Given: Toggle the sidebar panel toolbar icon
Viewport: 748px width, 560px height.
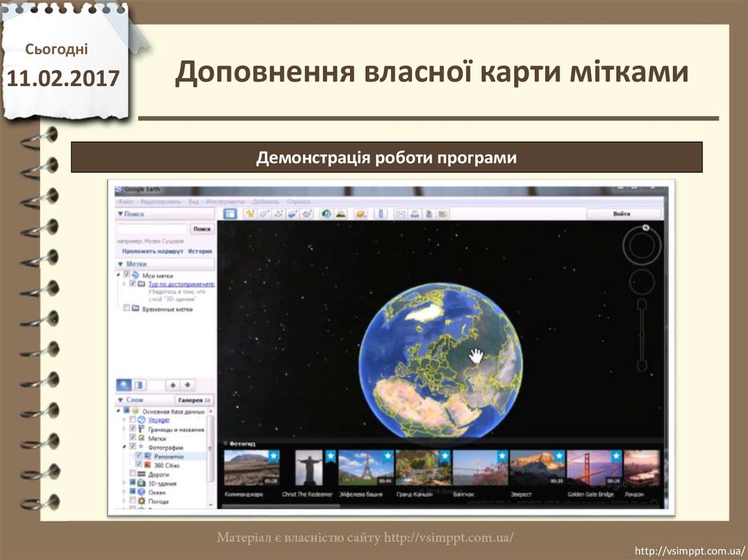Looking at the screenshot, I should point(230,214).
